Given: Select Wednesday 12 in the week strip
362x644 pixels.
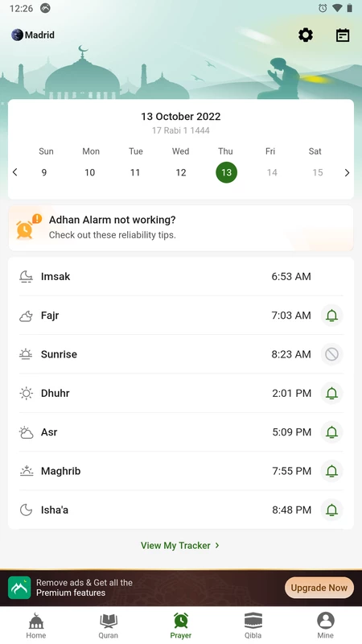Looking at the screenshot, I should (181, 172).
